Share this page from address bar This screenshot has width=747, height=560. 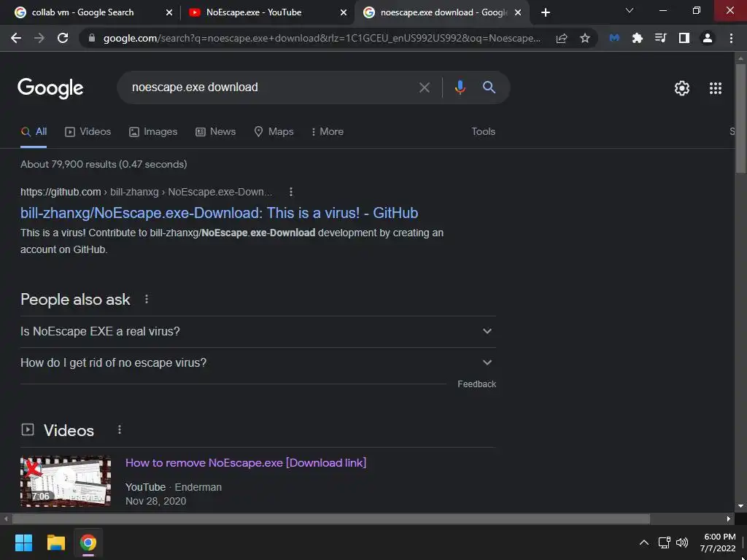562,38
